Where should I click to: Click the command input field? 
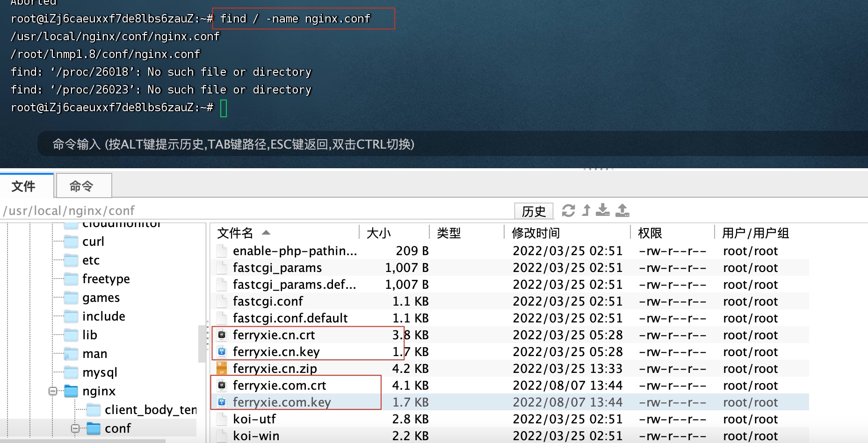coord(421,144)
